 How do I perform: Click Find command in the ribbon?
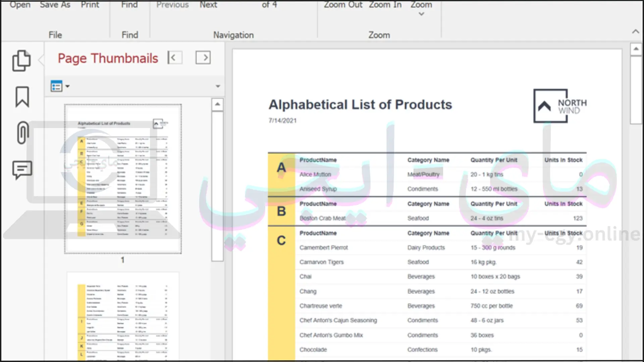click(x=129, y=5)
